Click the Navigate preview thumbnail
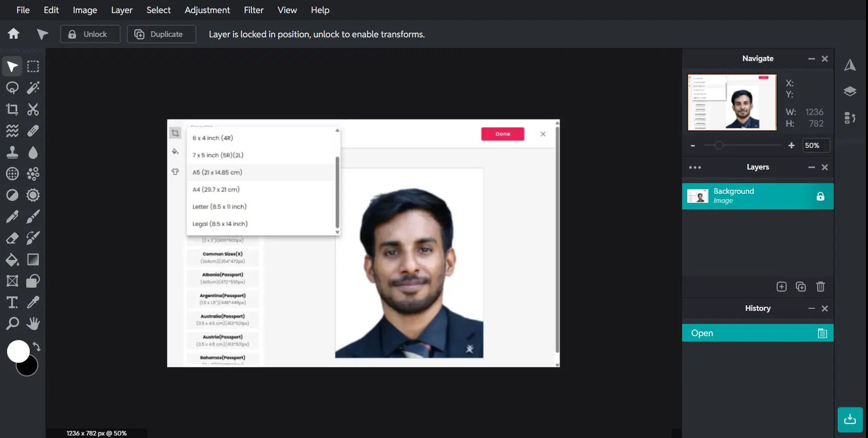Viewport: 868px width, 438px height. (x=732, y=102)
